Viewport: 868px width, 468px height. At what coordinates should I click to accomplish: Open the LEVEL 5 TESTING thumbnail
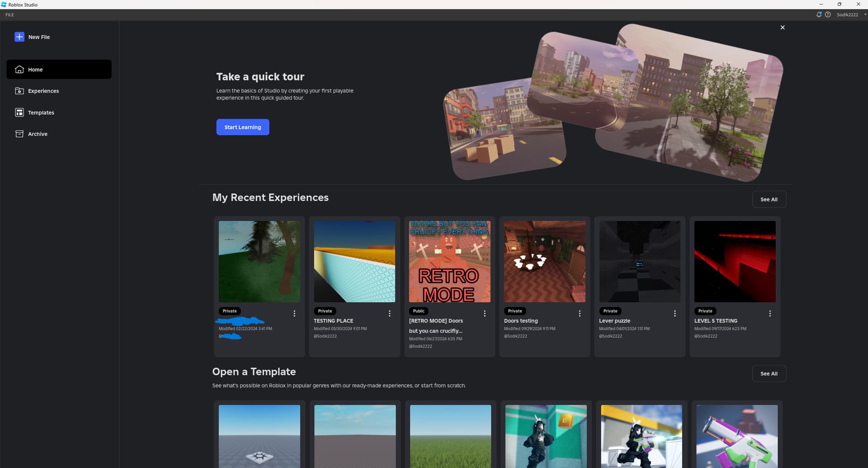[x=735, y=262]
